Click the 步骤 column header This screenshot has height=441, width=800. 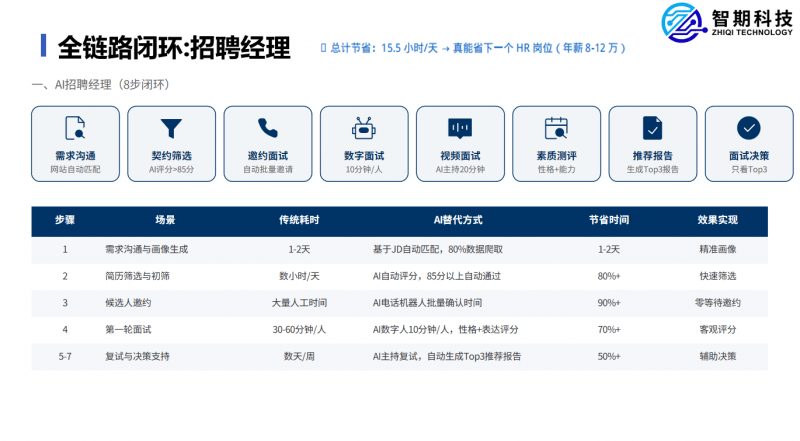point(65,220)
